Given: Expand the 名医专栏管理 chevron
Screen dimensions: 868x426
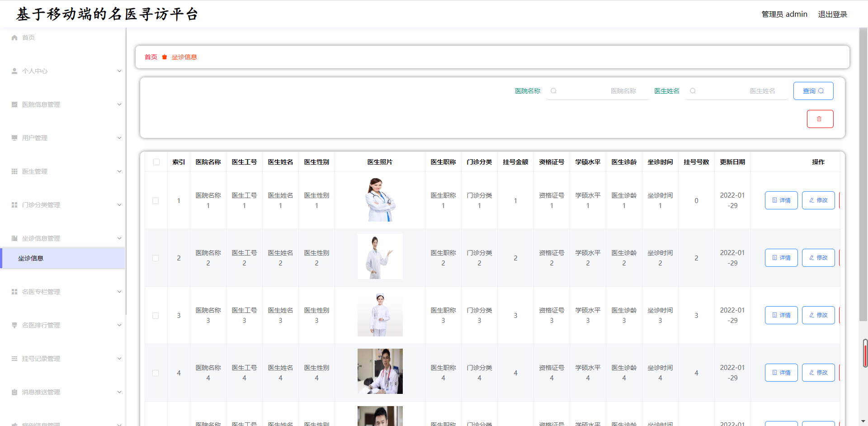Looking at the screenshot, I should click(119, 292).
